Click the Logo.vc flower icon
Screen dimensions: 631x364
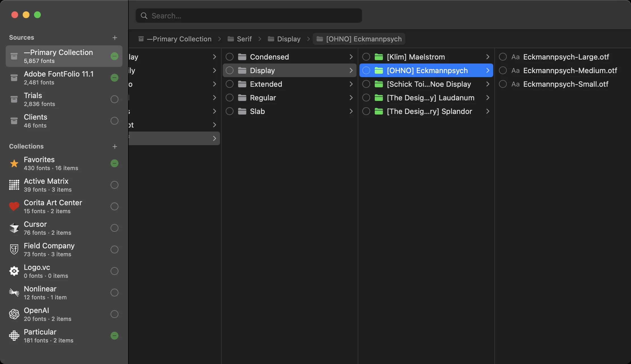pos(14,271)
